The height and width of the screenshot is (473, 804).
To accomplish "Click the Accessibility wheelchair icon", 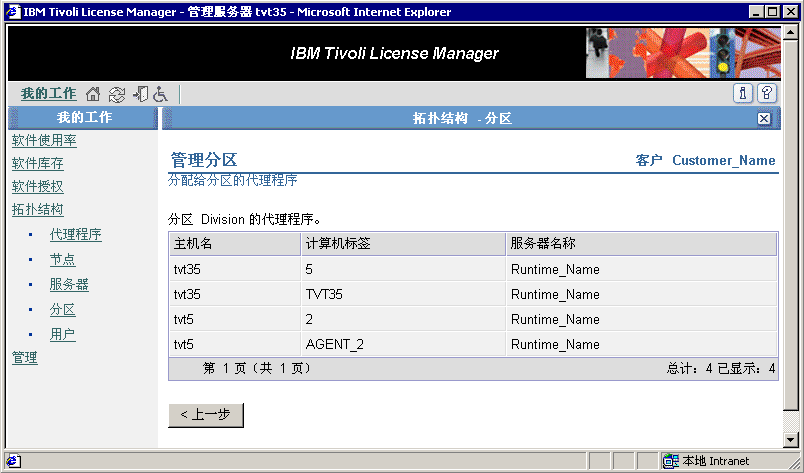I will pyautogui.click(x=160, y=94).
